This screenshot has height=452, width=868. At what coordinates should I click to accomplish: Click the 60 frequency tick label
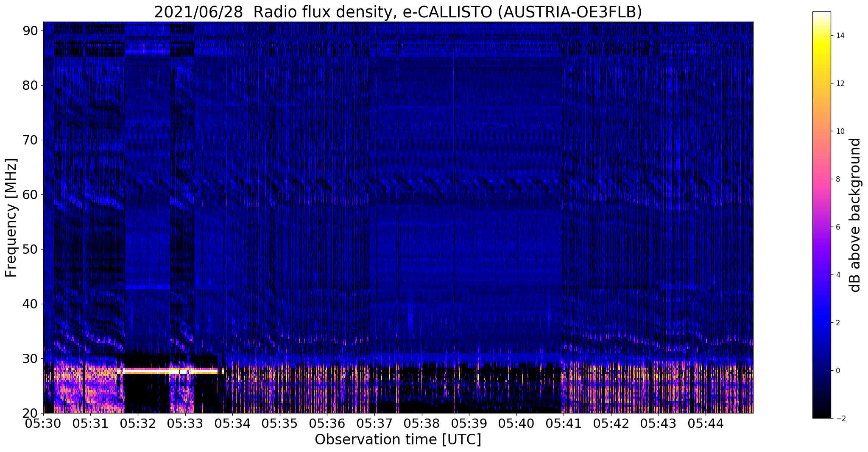pyautogui.click(x=30, y=194)
